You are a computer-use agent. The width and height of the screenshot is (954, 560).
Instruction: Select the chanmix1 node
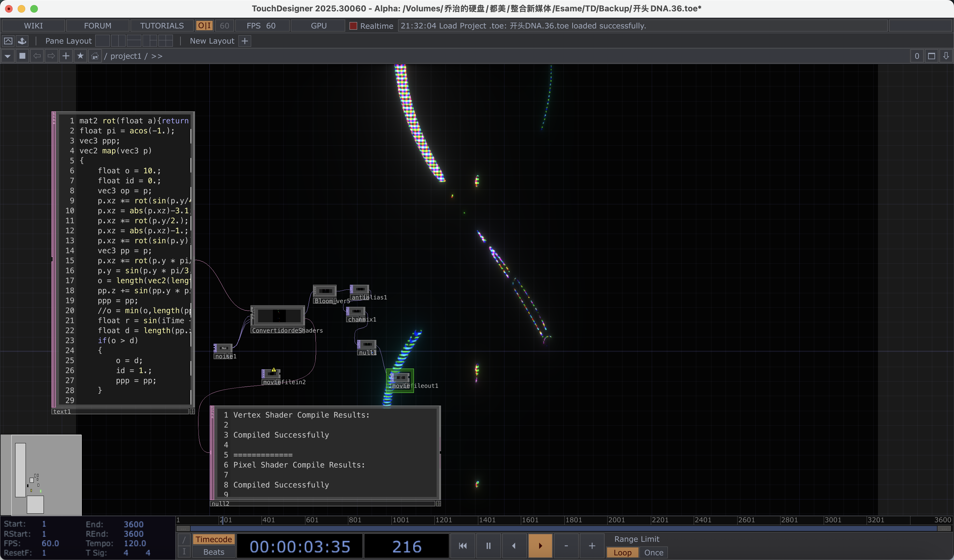(356, 311)
